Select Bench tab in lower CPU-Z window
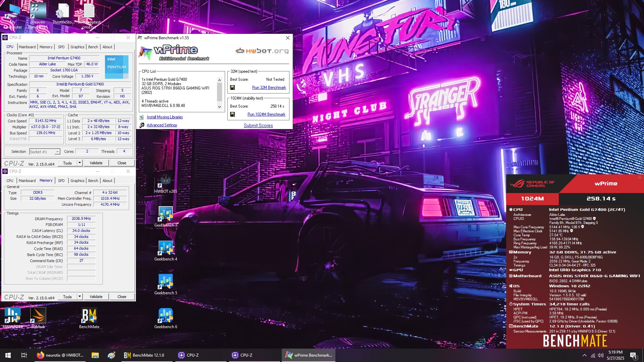The width and height of the screenshot is (644, 362). pyautogui.click(x=93, y=181)
